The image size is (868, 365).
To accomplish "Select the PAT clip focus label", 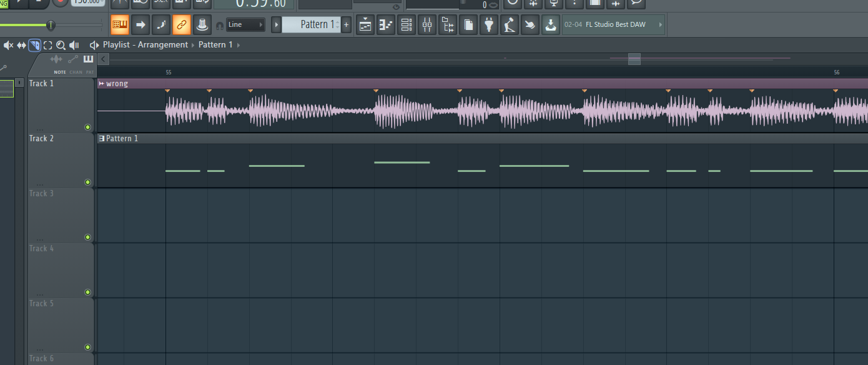I will 90,72.
